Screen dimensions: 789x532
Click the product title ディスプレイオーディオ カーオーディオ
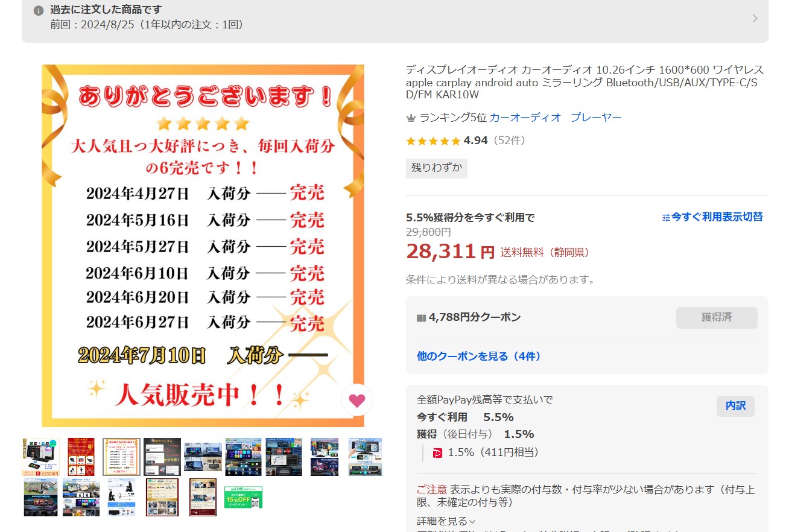[x=585, y=82]
